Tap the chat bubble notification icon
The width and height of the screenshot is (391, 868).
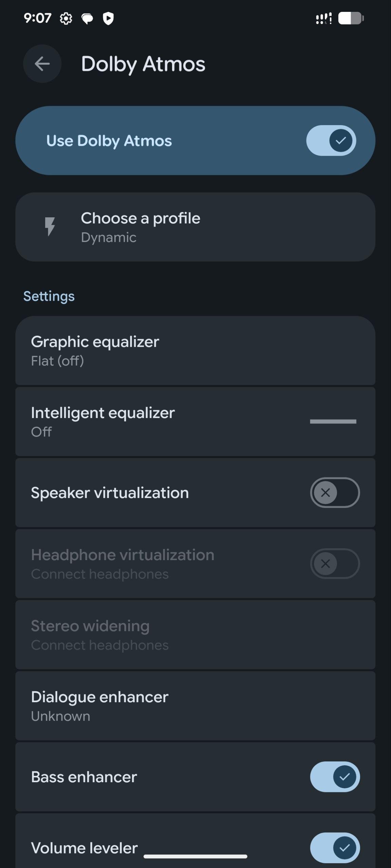pyautogui.click(x=87, y=18)
